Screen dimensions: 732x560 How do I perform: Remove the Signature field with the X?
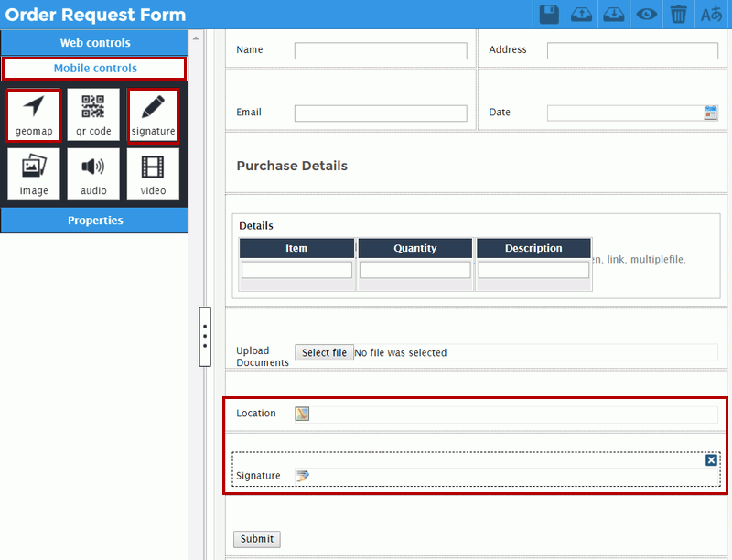pos(711,460)
